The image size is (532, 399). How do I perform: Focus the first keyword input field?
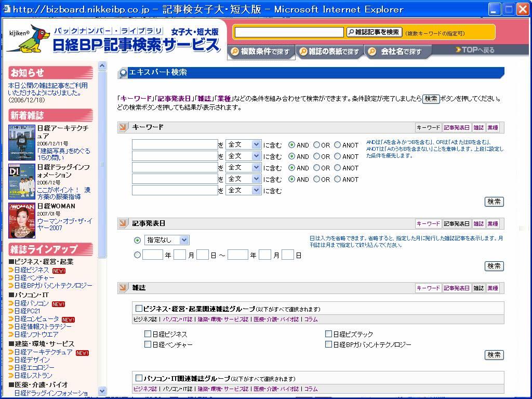point(175,144)
